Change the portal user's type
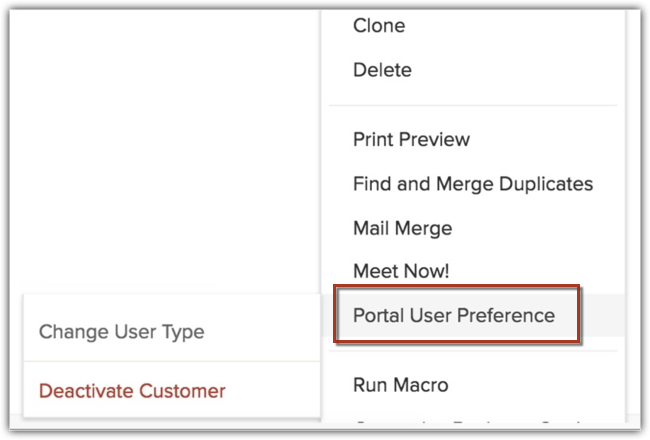 click(x=121, y=331)
